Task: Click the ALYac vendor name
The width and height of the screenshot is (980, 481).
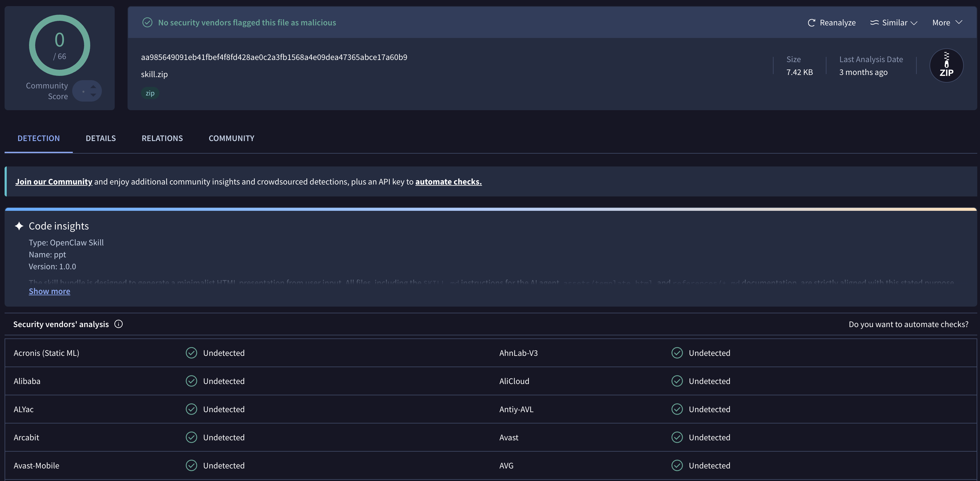Action: pyautogui.click(x=24, y=409)
